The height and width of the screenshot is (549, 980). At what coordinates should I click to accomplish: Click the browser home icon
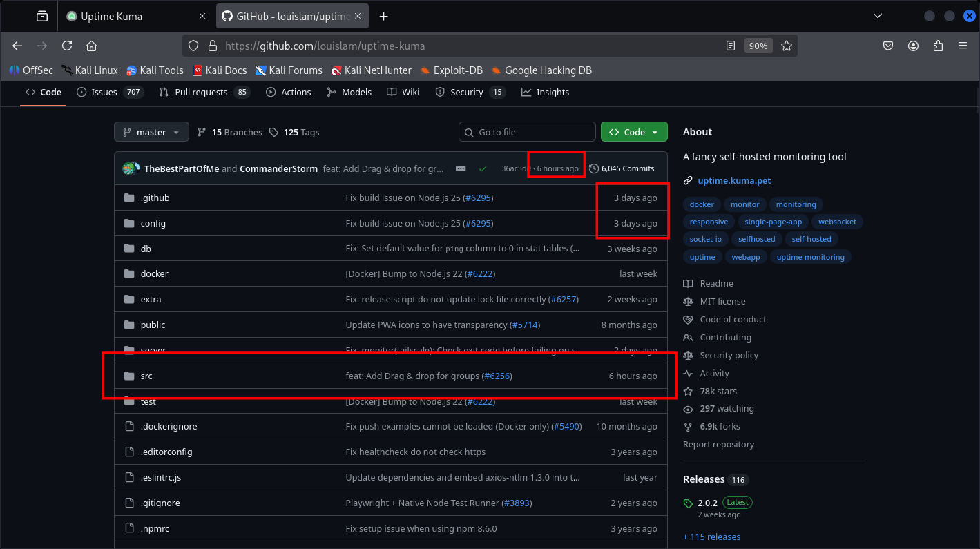91,46
